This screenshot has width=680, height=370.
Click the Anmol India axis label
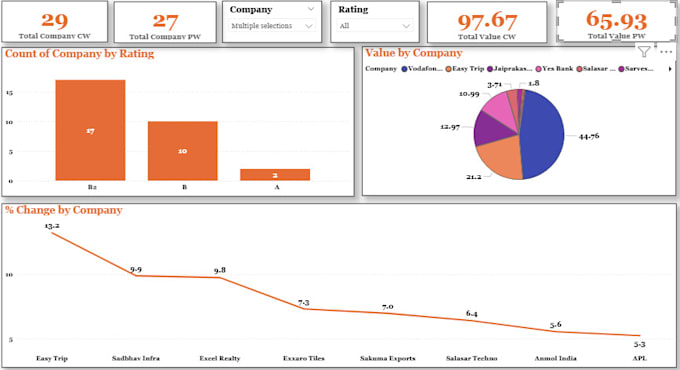pos(556,358)
